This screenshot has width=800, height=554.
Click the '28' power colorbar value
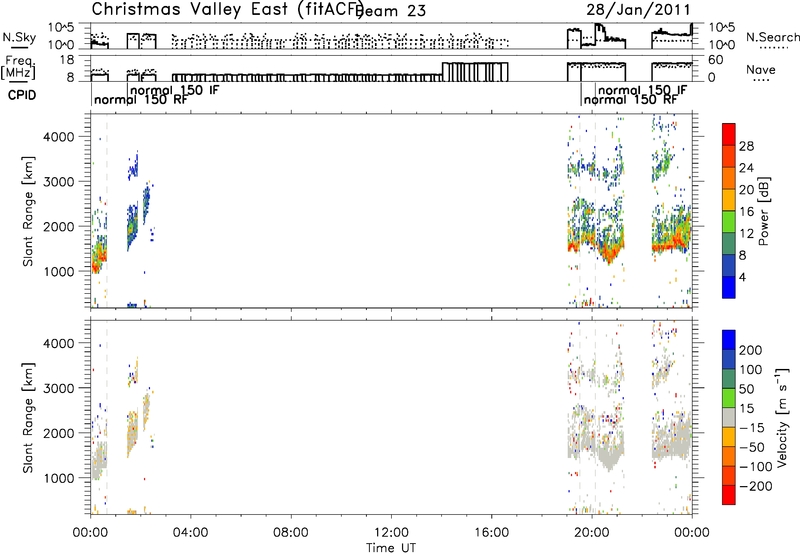tap(746, 146)
